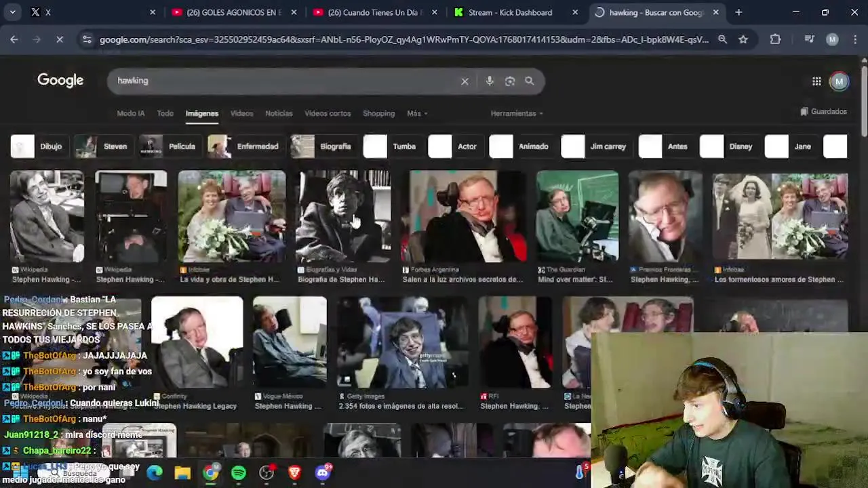Open the Biografías y Vidas Hawking image
Image resolution: width=868 pixels, height=488 pixels.
pos(344,217)
